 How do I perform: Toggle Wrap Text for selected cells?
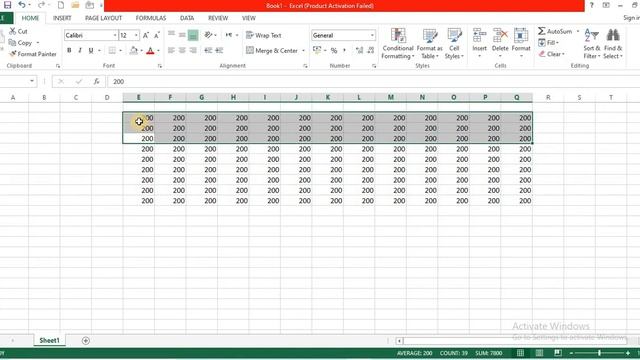click(x=264, y=36)
